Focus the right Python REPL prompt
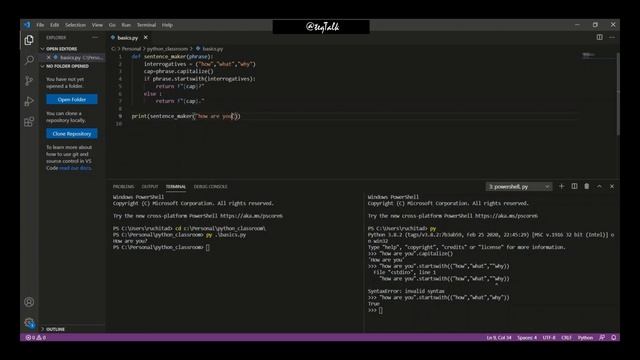Image resolution: width=640 pixels, height=360 pixels. [x=380, y=310]
